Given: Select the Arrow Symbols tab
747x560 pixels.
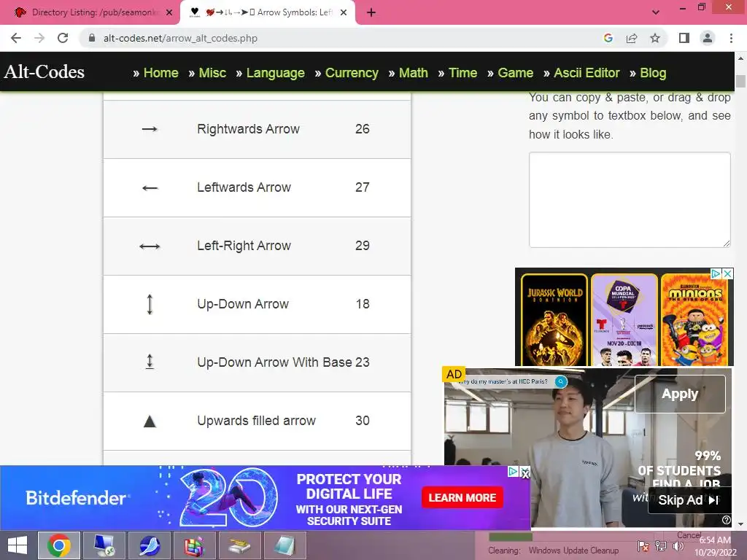Looking at the screenshot, I should 267,13.
